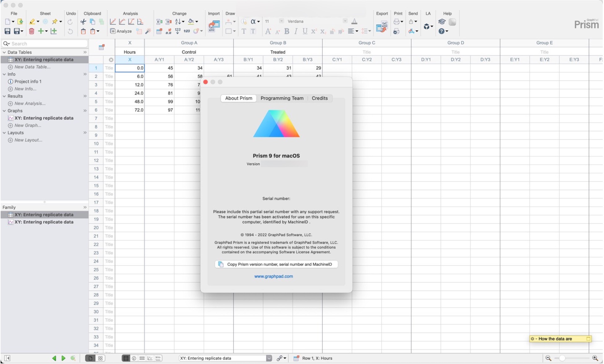Select the scissors Cut icon in Clipboard group

pos(83,22)
